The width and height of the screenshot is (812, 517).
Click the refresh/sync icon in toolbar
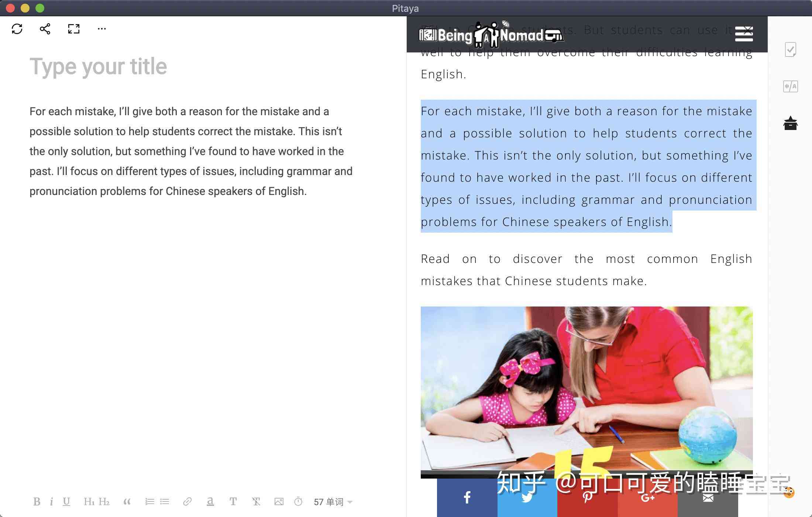tap(17, 28)
